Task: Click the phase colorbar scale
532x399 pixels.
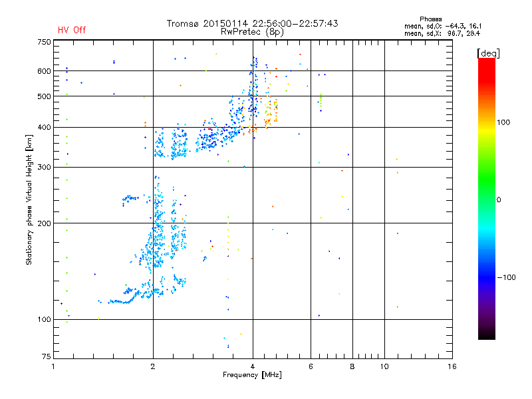Action: [x=487, y=199]
